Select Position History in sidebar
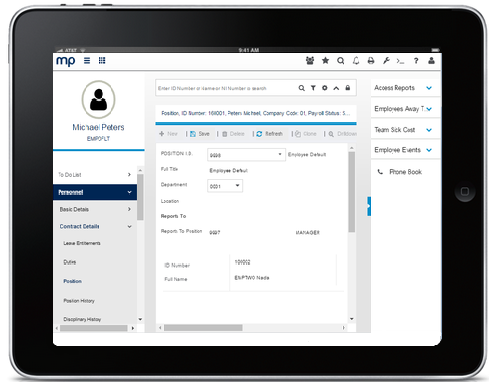The image size is (489, 382). pos(79,301)
